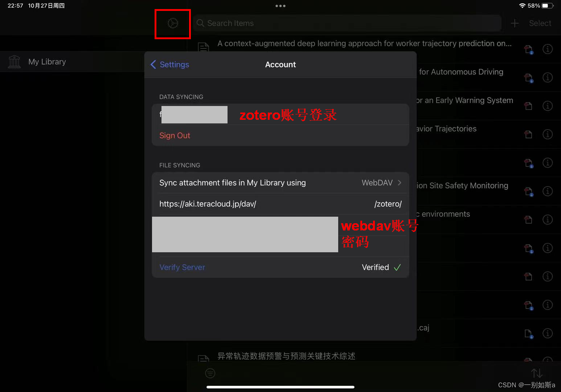Tap document icon of context-augmented item
561x392 pixels.
tap(203, 47)
